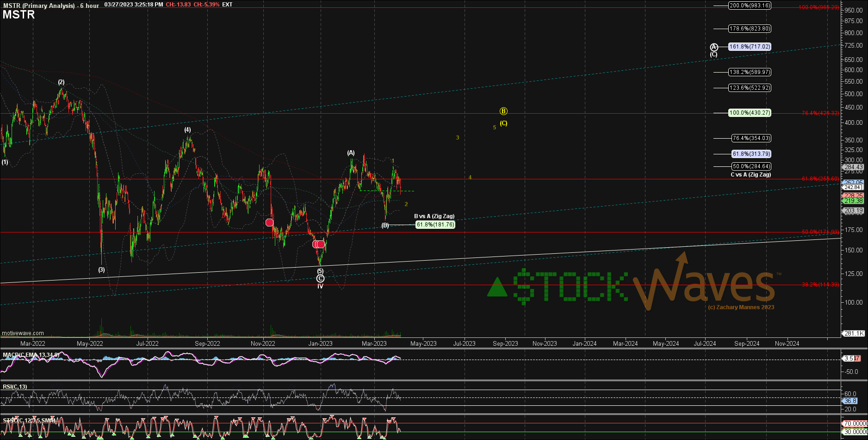868x440 pixels.
Task: Click wave label (3) at the May 2022 low
Action: point(101,269)
